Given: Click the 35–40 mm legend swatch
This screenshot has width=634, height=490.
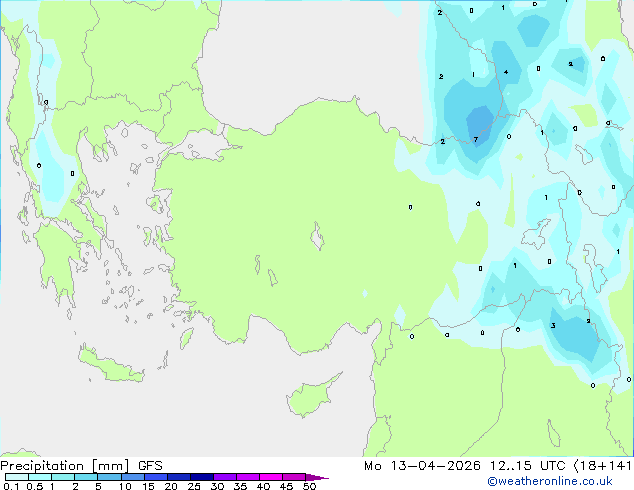Looking at the screenshot, I should (247, 477).
